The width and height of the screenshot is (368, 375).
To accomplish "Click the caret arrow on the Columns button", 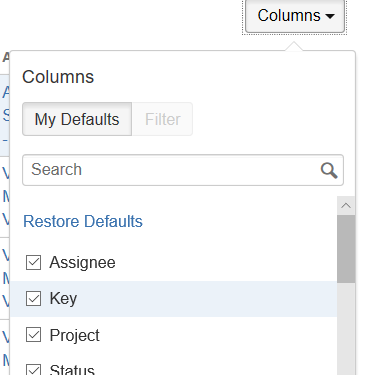I will (x=330, y=16).
